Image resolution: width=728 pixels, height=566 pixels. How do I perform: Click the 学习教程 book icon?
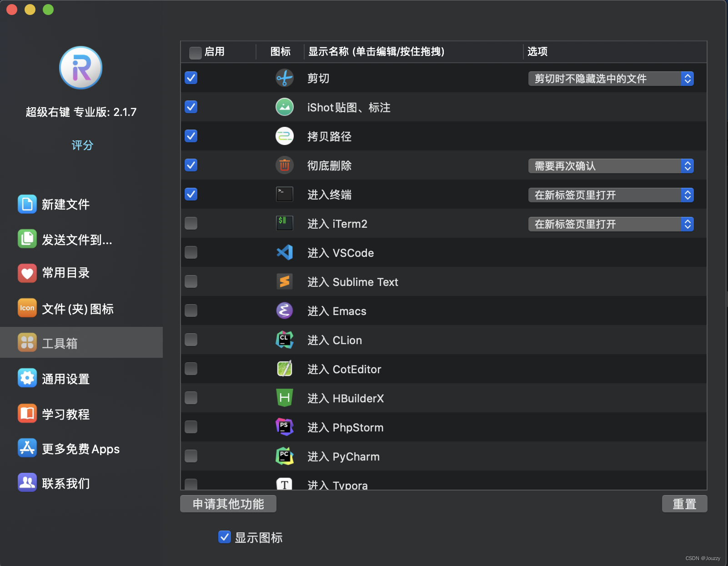tap(27, 413)
